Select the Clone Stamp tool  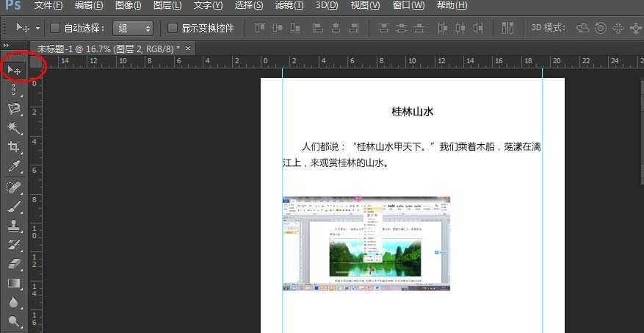[14, 226]
